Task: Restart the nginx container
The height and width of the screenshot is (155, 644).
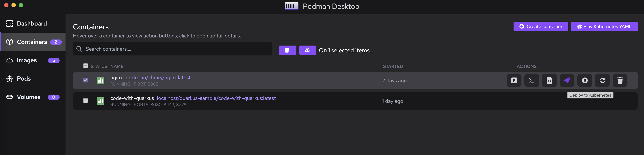Action: [x=602, y=80]
